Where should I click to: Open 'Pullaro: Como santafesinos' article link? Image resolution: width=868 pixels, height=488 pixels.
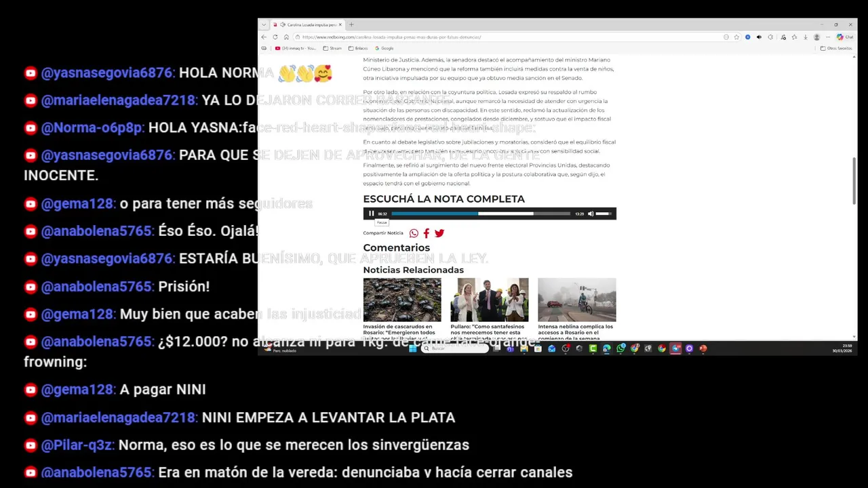tap(488, 332)
